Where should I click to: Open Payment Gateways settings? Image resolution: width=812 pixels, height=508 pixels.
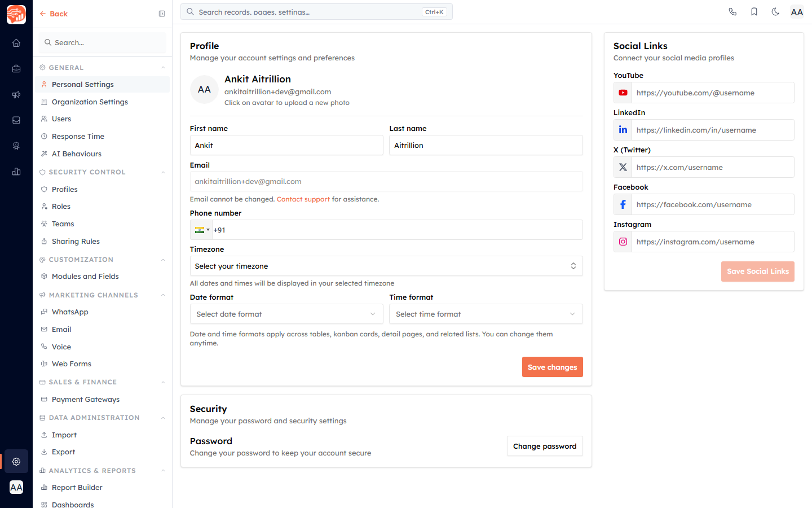click(x=102, y=400)
